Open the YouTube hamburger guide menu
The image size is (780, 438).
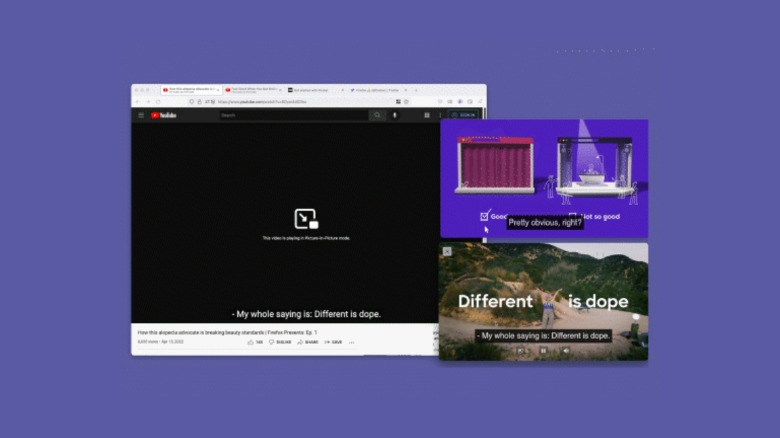click(x=141, y=115)
